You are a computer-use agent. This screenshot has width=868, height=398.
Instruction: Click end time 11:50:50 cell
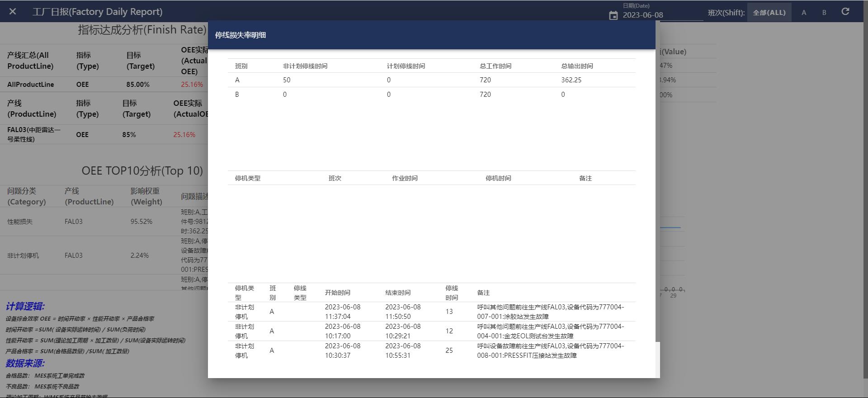(x=403, y=312)
